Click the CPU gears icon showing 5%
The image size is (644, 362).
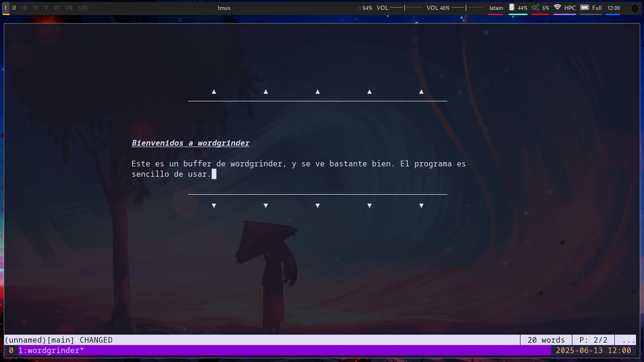point(536,8)
